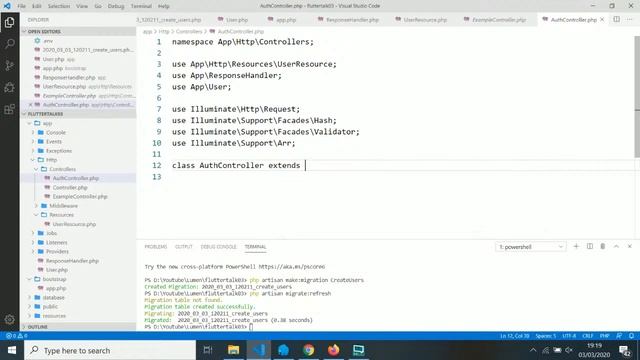
Task: Open the Source Control view
Action: [9, 65]
